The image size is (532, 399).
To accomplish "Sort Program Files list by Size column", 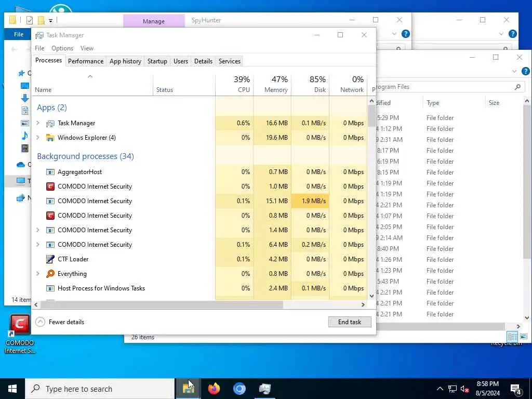I will (x=504, y=103).
